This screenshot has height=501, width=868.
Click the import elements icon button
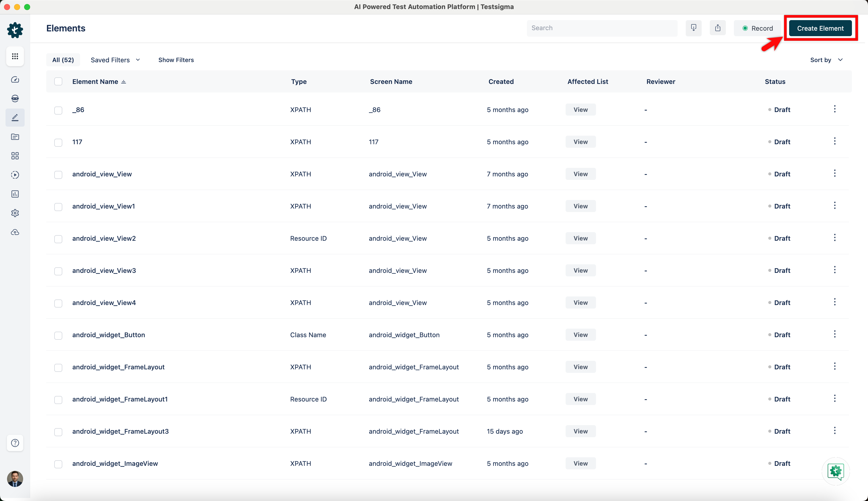point(694,28)
